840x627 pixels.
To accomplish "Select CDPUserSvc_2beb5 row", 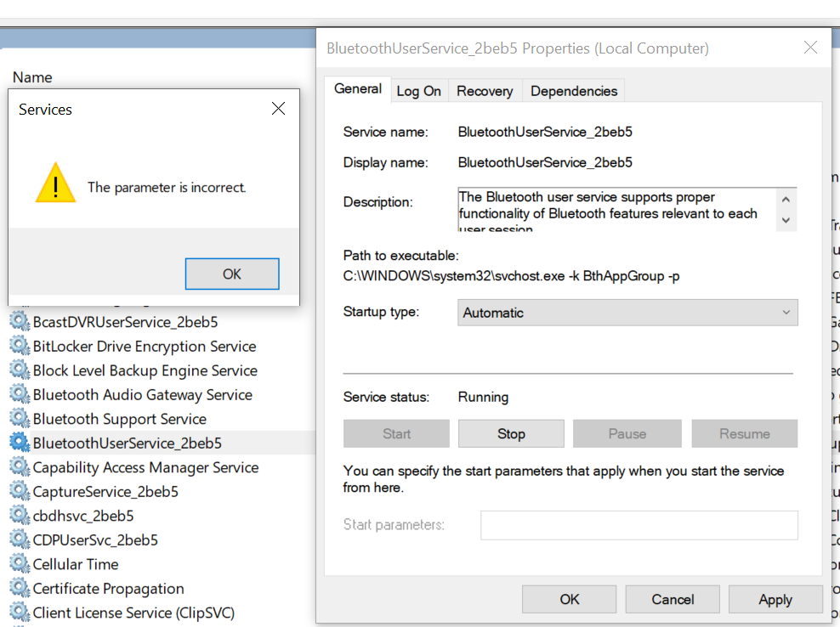I will pyautogui.click(x=95, y=539).
